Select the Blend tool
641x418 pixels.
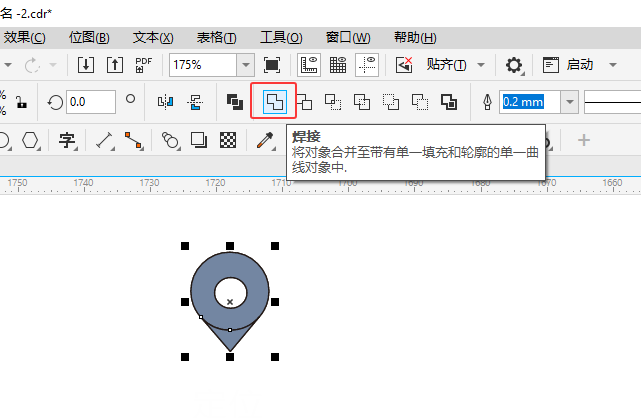tap(170, 140)
